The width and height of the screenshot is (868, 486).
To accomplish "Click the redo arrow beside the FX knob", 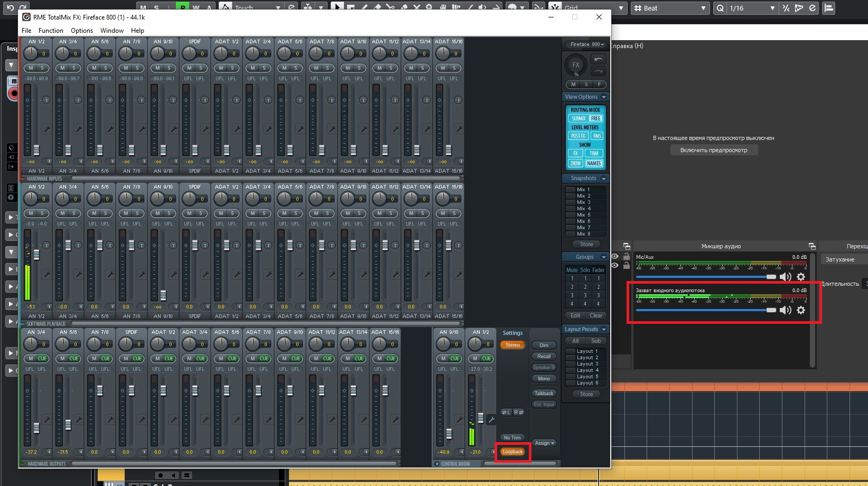I will click(x=598, y=71).
